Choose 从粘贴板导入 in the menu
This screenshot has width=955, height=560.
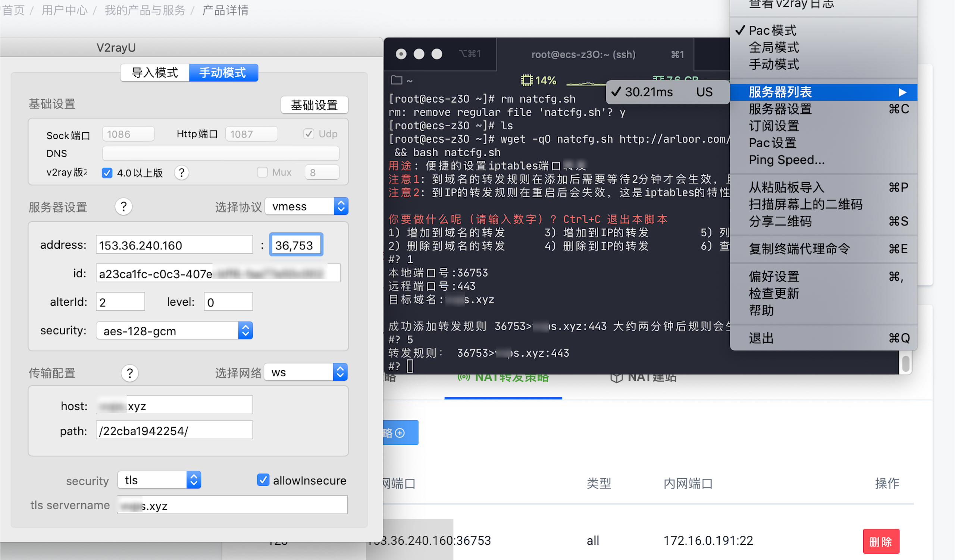823,188
